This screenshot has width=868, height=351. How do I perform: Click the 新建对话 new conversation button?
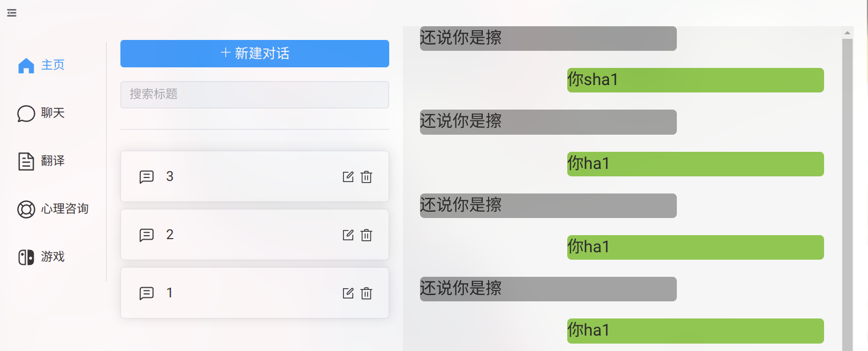pyautogui.click(x=255, y=54)
